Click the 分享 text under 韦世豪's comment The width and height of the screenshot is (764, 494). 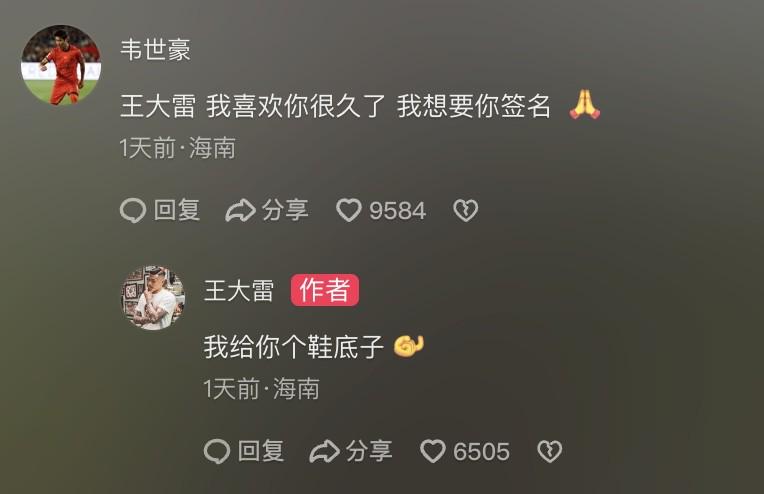[x=285, y=210]
